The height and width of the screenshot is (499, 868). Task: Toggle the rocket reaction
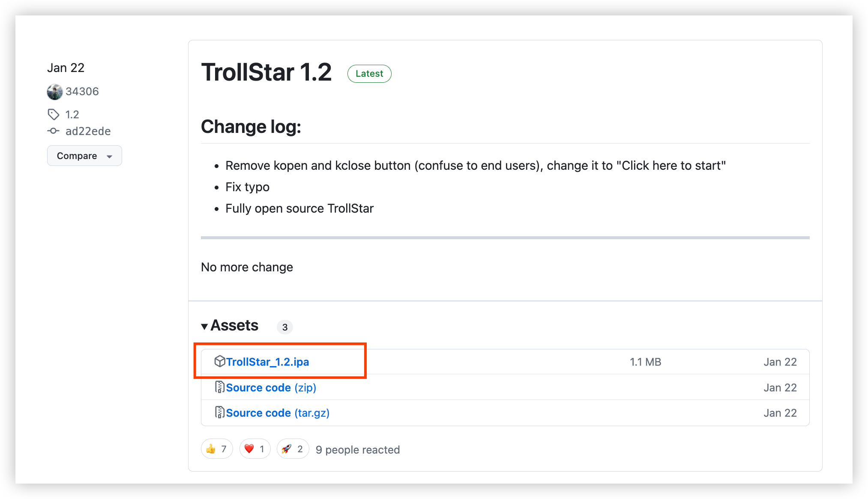click(x=293, y=449)
